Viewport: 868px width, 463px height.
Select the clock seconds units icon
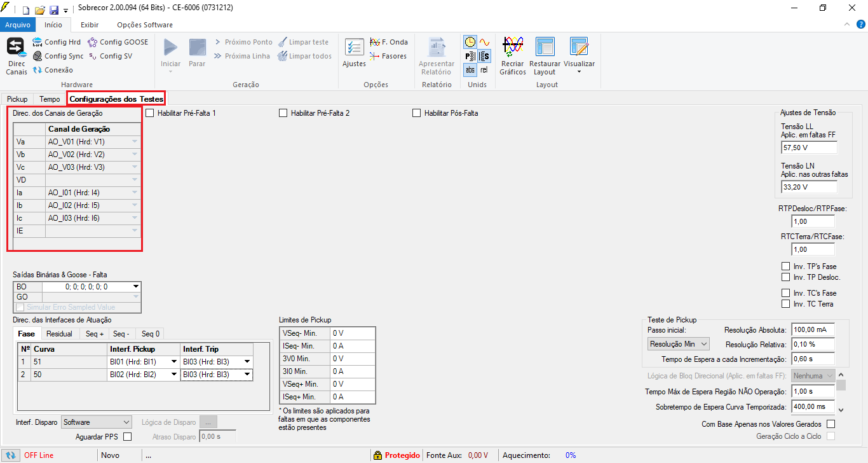(470, 42)
